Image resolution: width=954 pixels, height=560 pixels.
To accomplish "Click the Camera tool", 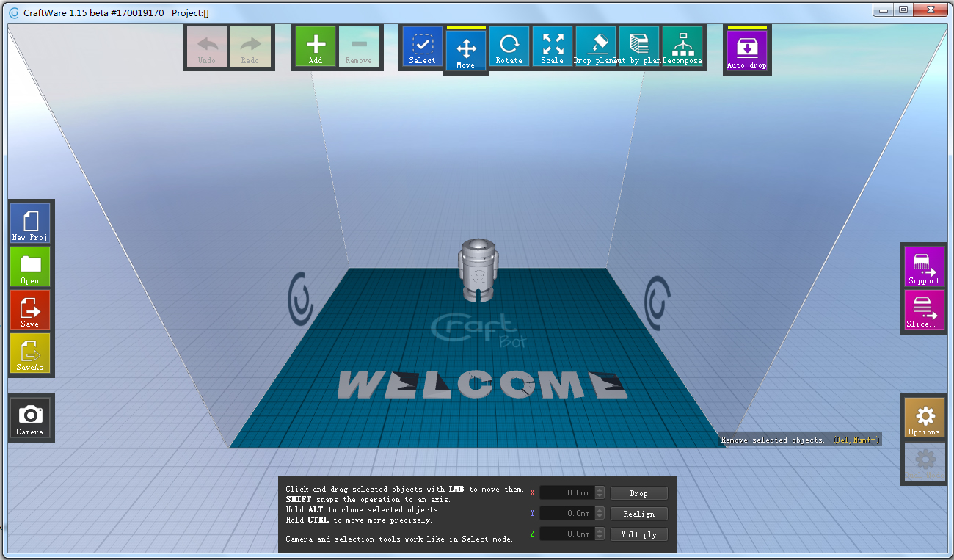I will [x=30, y=418].
